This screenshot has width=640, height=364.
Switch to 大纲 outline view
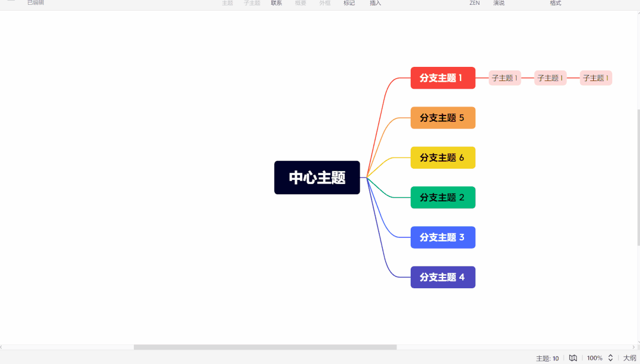tap(629, 358)
